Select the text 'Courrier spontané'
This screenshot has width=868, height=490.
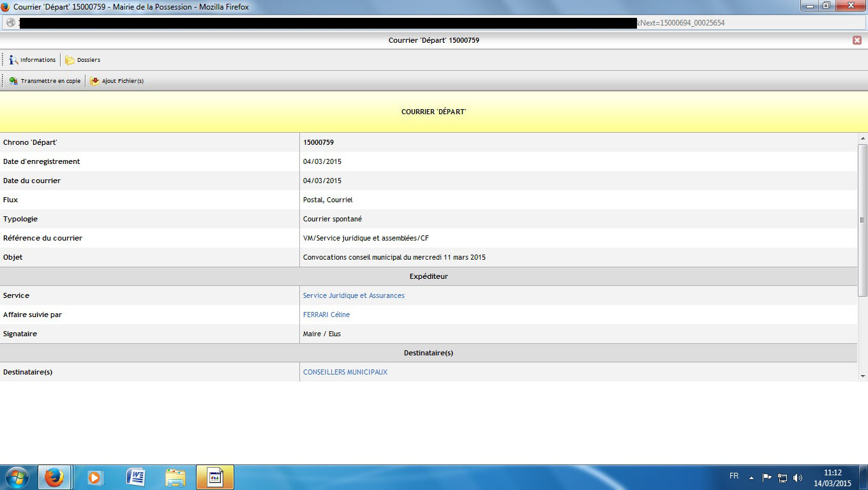[x=333, y=219]
